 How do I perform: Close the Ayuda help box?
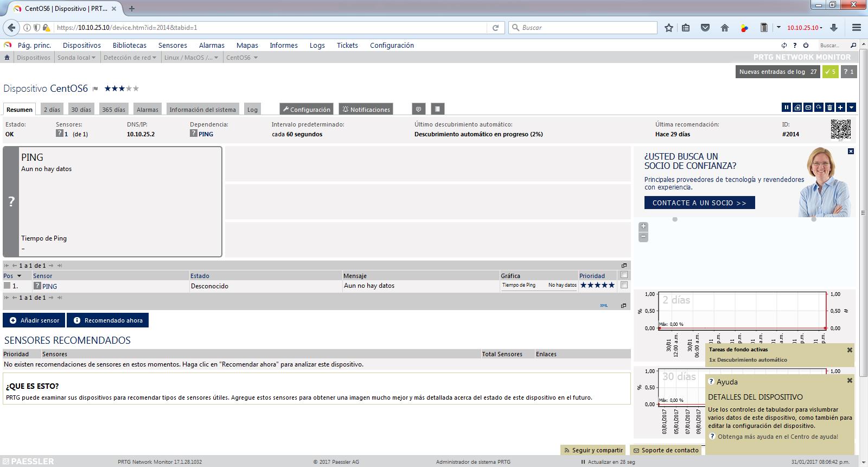pyautogui.click(x=850, y=381)
